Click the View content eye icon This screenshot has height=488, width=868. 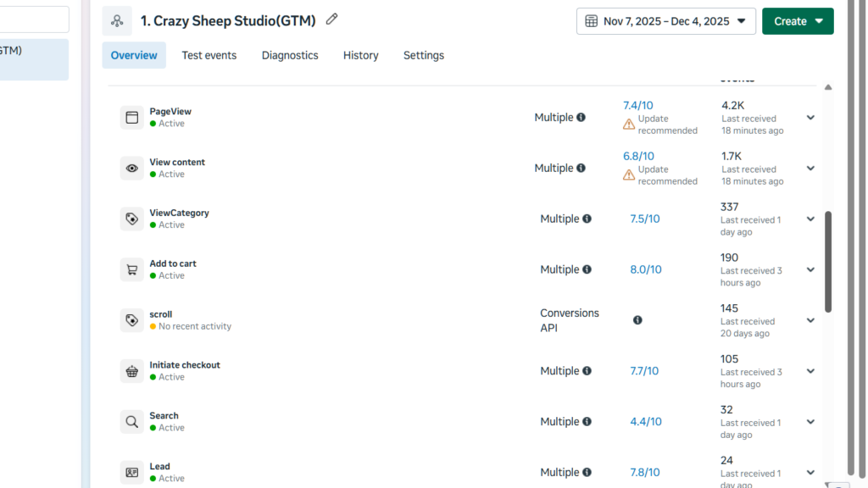131,169
